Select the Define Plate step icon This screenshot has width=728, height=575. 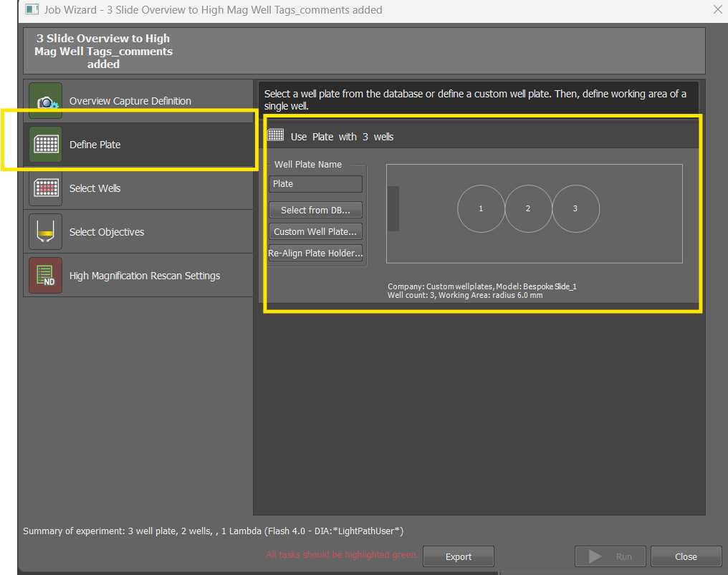tap(46, 145)
